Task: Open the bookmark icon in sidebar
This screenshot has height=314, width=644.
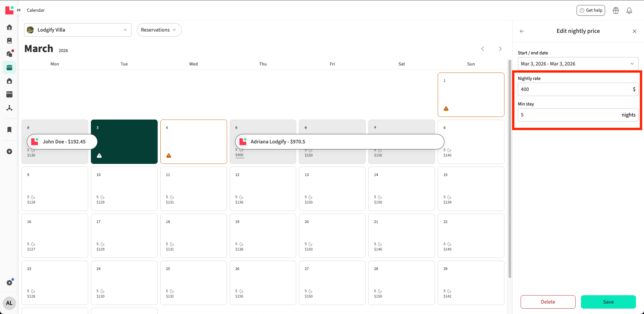Action: pyautogui.click(x=9, y=130)
